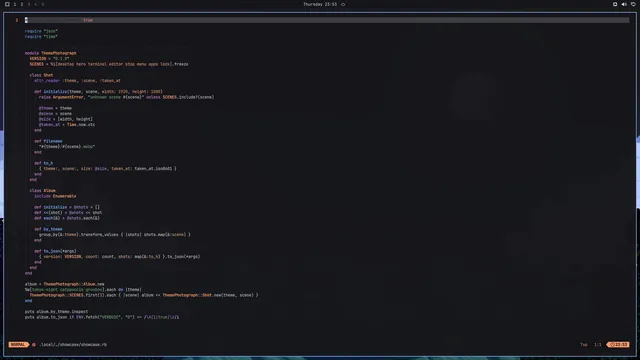Click line number 1 in the gutter
Image resolution: width=640 pixels, height=360 pixels.
point(17,20)
